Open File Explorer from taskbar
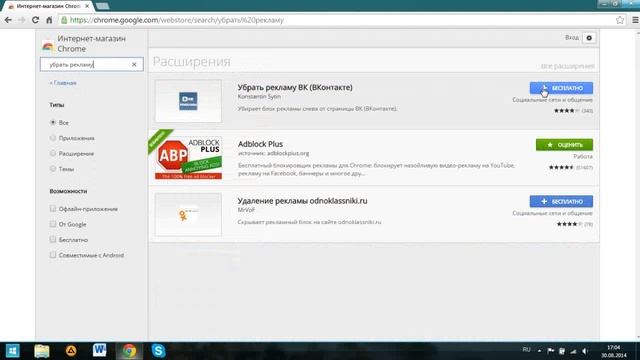 pyautogui.click(x=42, y=351)
